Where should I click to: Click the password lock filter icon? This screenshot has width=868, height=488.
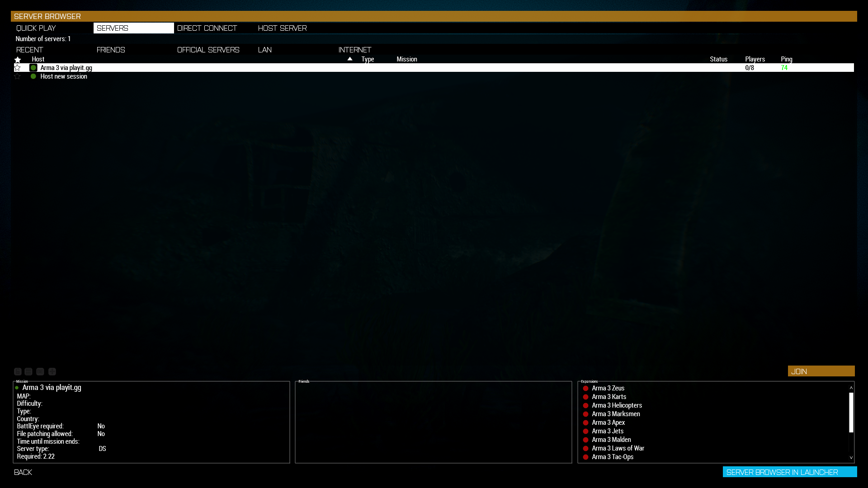pyautogui.click(x=18, y=371)
